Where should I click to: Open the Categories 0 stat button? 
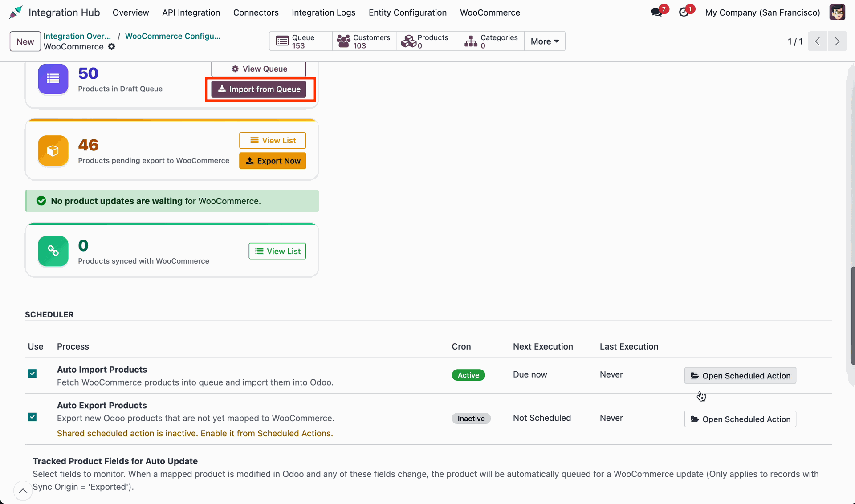pyautogui.click(x=492, y=41)
